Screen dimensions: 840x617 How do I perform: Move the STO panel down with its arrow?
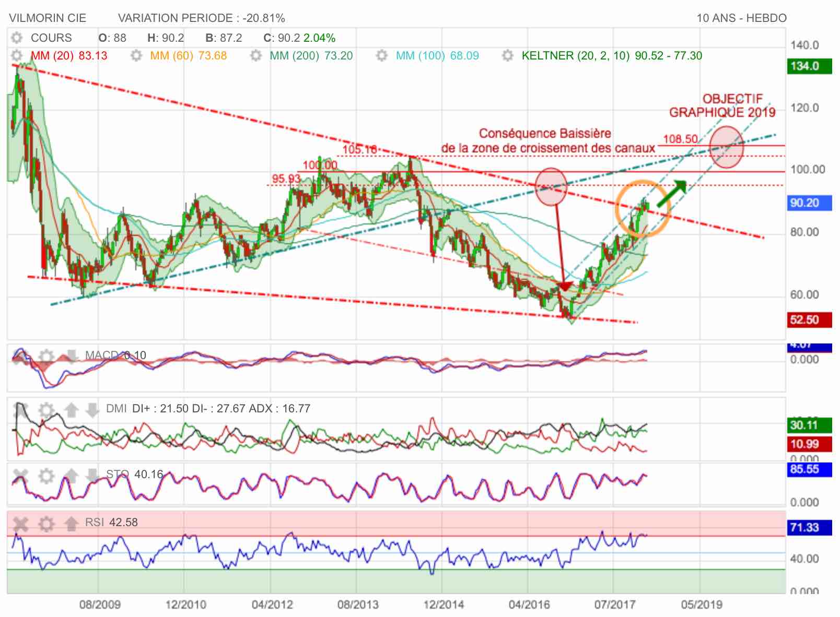point(92,476)
